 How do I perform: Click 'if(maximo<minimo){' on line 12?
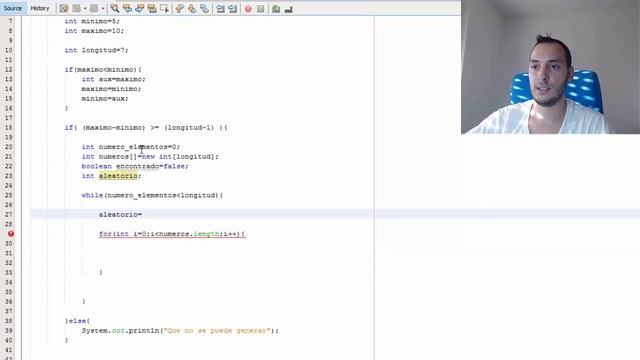[x=103, y=69]
